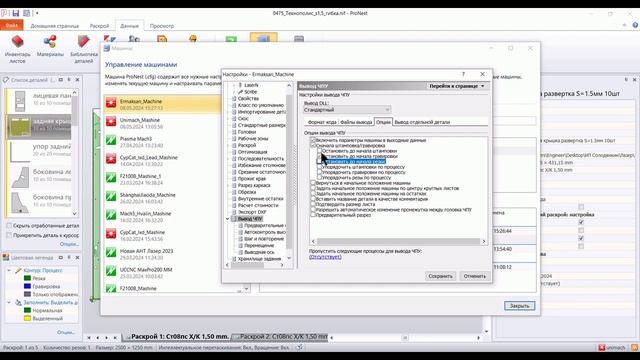Click the red icon beside Ermaksan_Machine
The height and width of the screenshot is (360, 640).
tap(111, 102)
